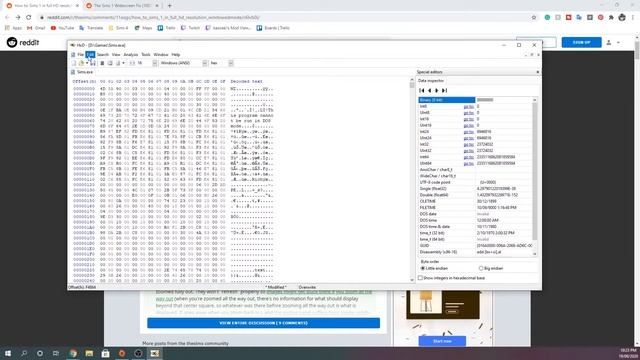
Task: Open the HxD Help menu
Action: tap(176, 55)
